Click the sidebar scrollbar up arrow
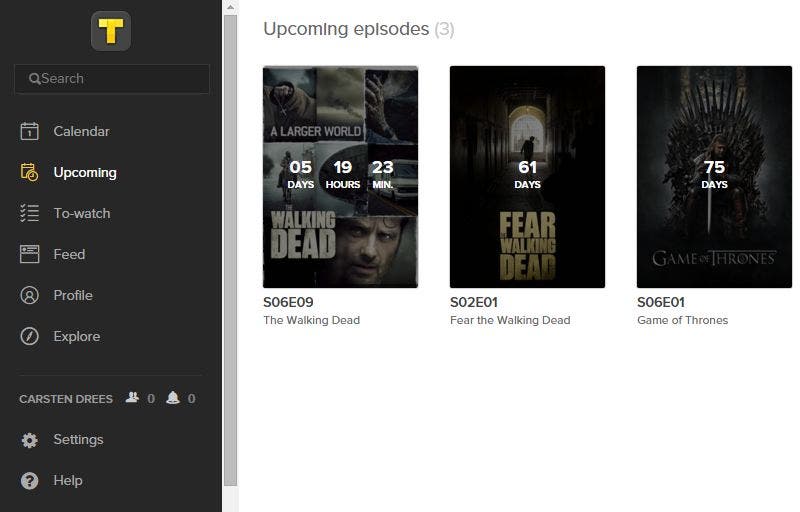The image size is (800, 512). pyautogui.click(x=231, y=7)
